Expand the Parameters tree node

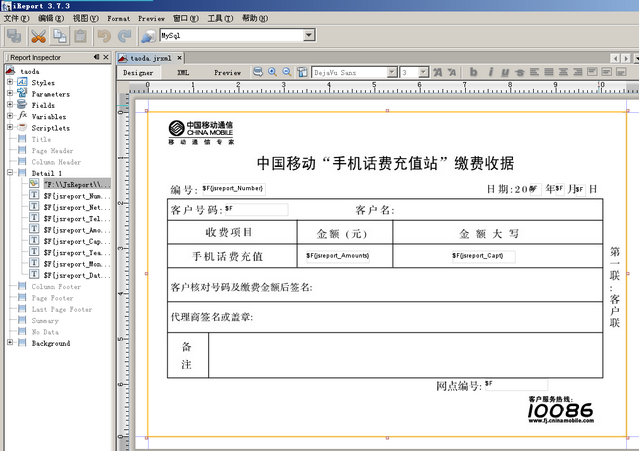pos(10,93)
